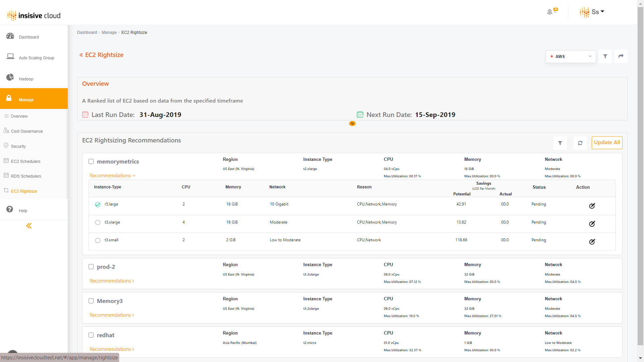
Task: Open Cost Governance in sidebar
Action: point(26,131)
